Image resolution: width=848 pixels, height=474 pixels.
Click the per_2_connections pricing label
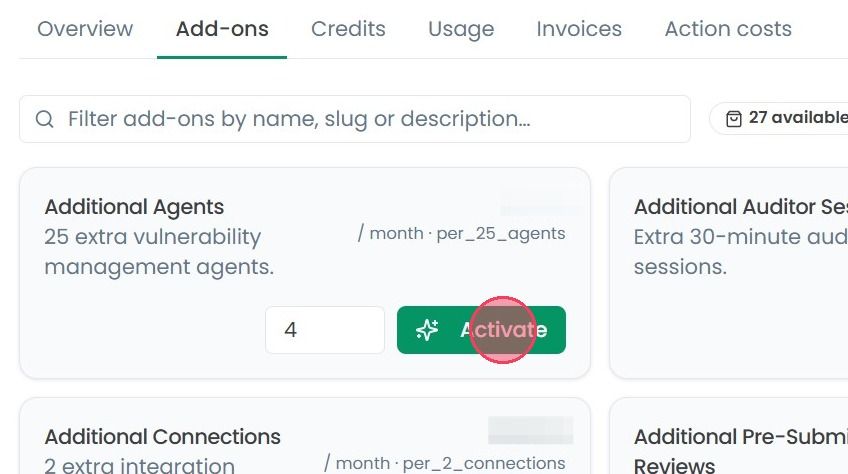coord(484,463)
